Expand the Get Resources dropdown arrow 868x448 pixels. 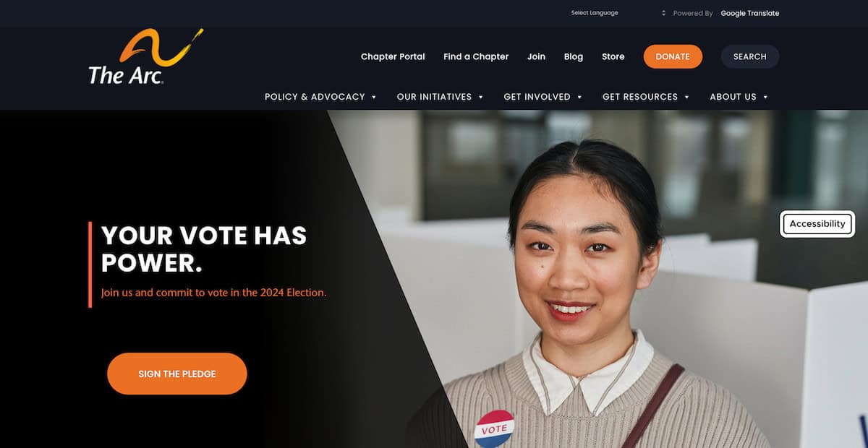[x=686, y=97]
